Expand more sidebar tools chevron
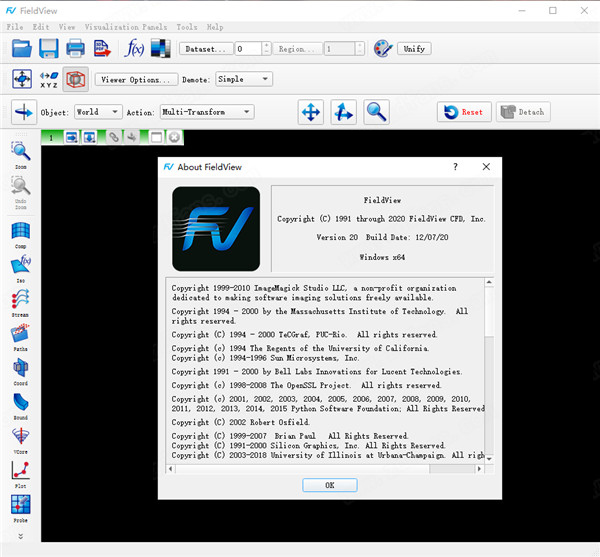The image size is (600, 557). (21, 536)
